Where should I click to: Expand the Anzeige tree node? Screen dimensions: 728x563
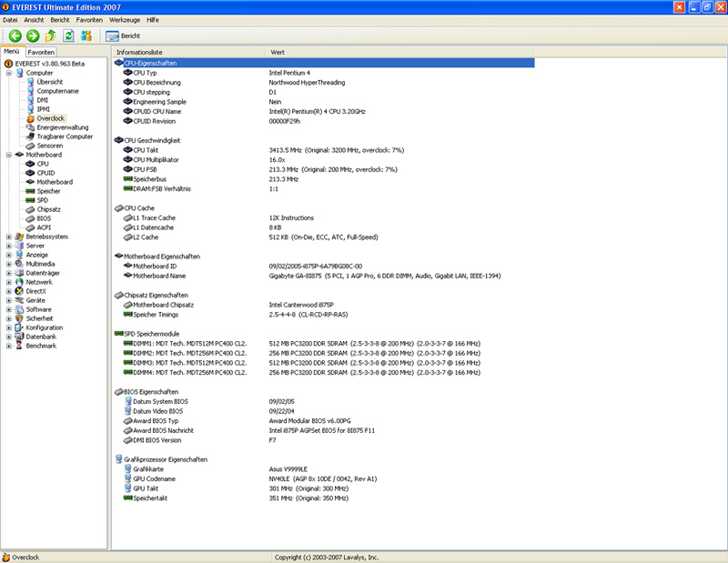(9, 255)
